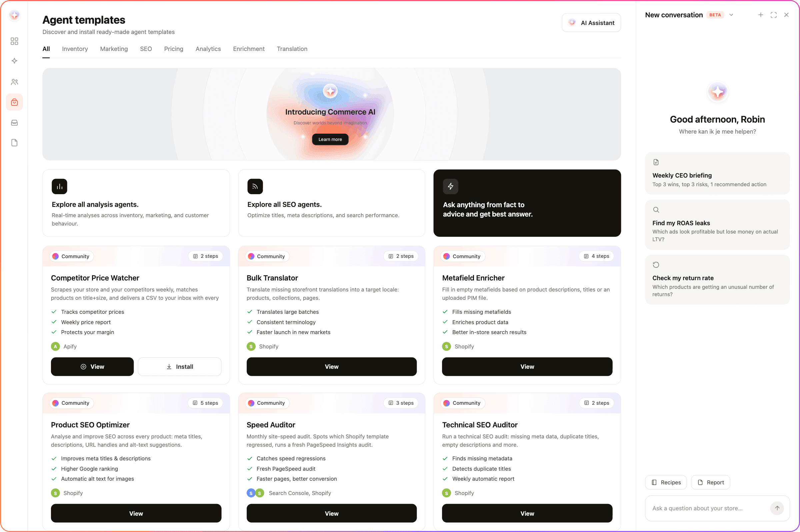The image size is (800, 532).
Task: View the Competitor Price Watcher template
Action: [92, 366]
